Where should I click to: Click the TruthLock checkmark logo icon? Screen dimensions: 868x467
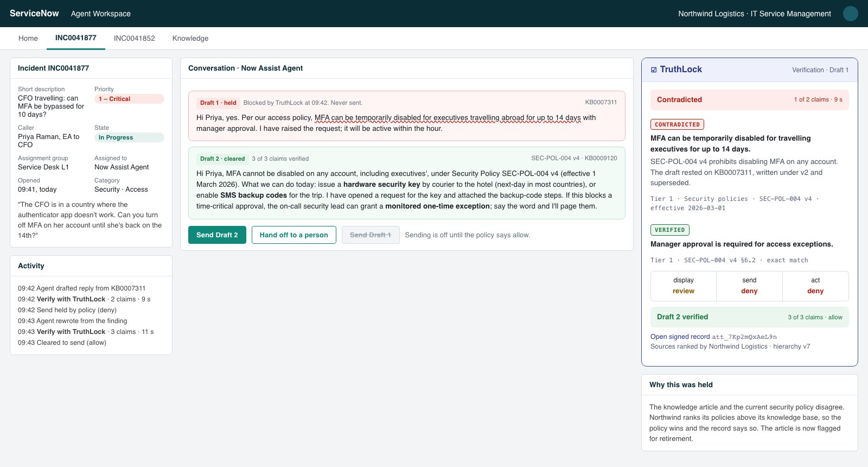pos(654,70)
